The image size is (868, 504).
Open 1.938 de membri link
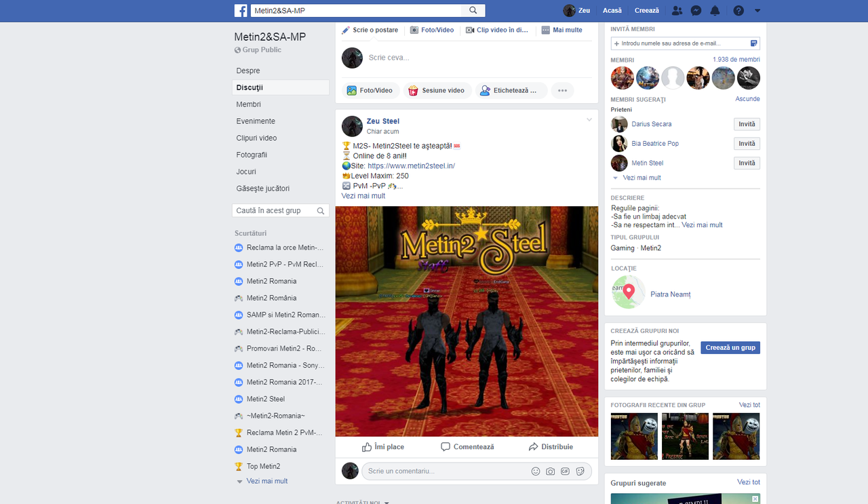[736, 60]
